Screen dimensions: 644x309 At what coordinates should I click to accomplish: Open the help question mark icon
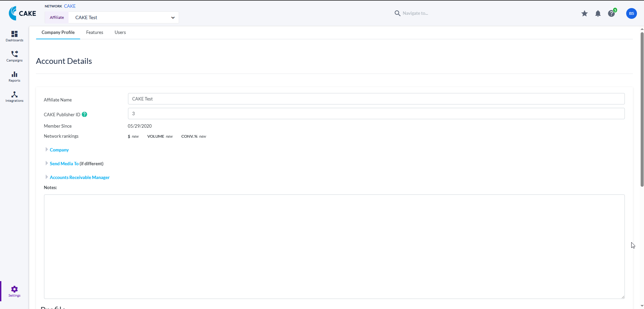tap(611, 13)
